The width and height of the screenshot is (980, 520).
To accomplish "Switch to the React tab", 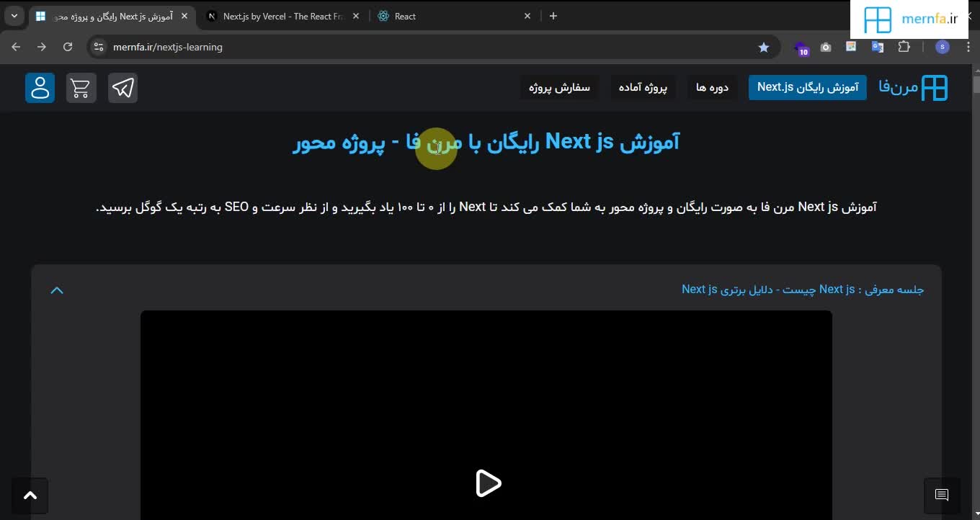I will (x=455, y=16).
